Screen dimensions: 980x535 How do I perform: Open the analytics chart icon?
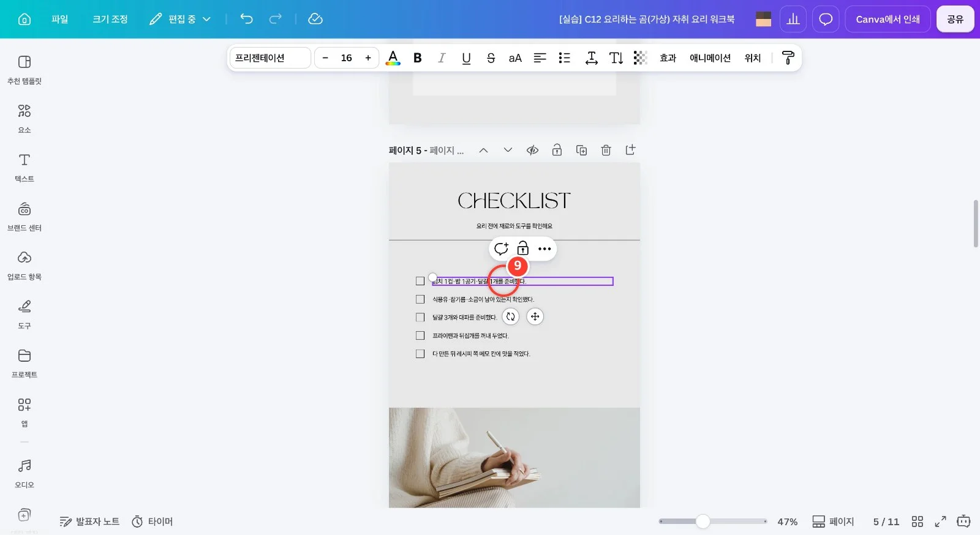click(x=793, y=19)
